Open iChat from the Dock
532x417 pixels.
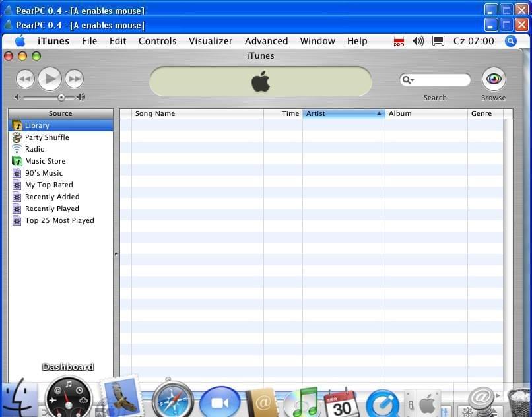click(220, 402)
